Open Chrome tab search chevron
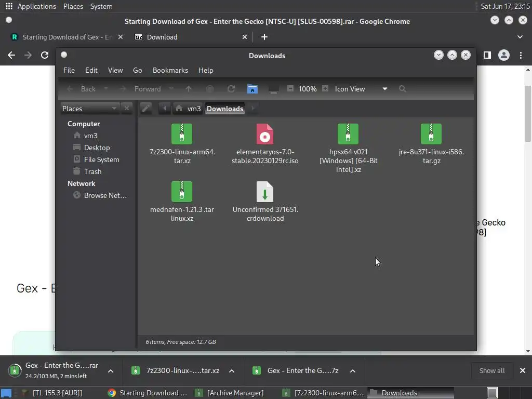532x399 pixels. pyautogui.click(x=520, y=37)
